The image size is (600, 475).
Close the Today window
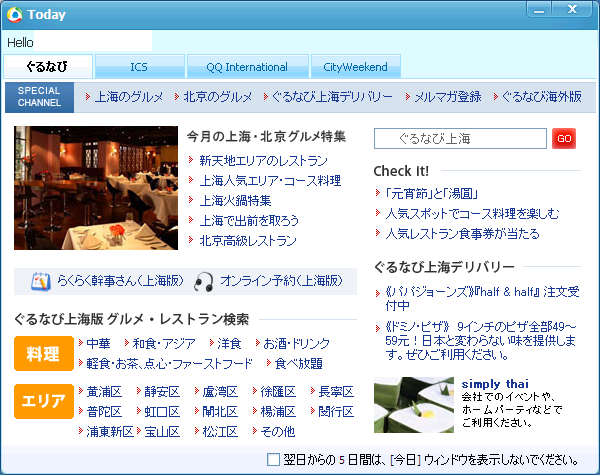572,10
